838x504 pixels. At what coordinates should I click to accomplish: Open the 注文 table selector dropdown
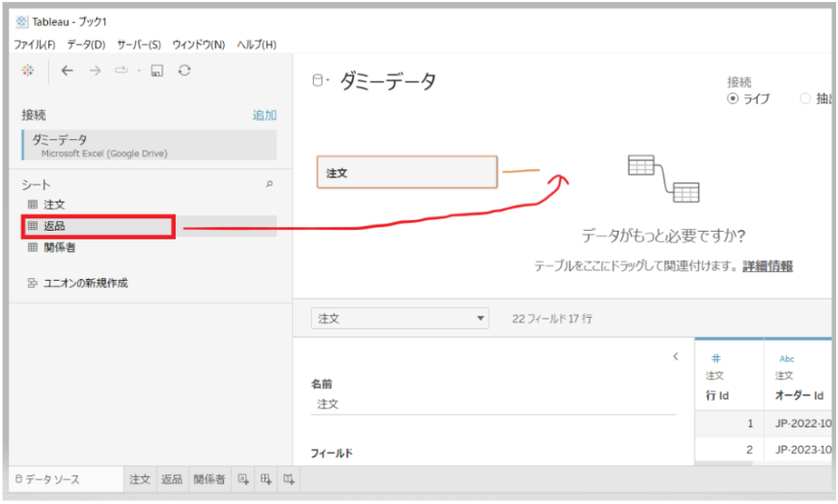pyautogui.click(x=400, y=319)
